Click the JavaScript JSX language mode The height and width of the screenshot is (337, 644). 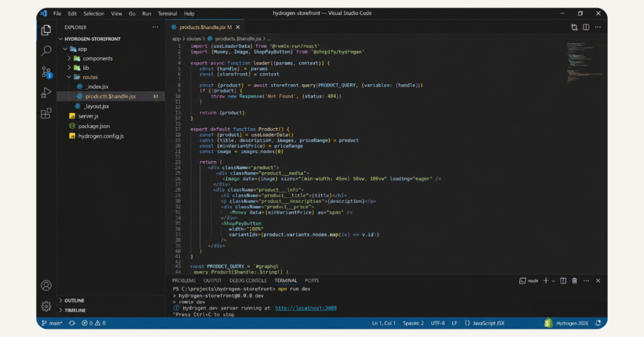(x=488, y=323)
